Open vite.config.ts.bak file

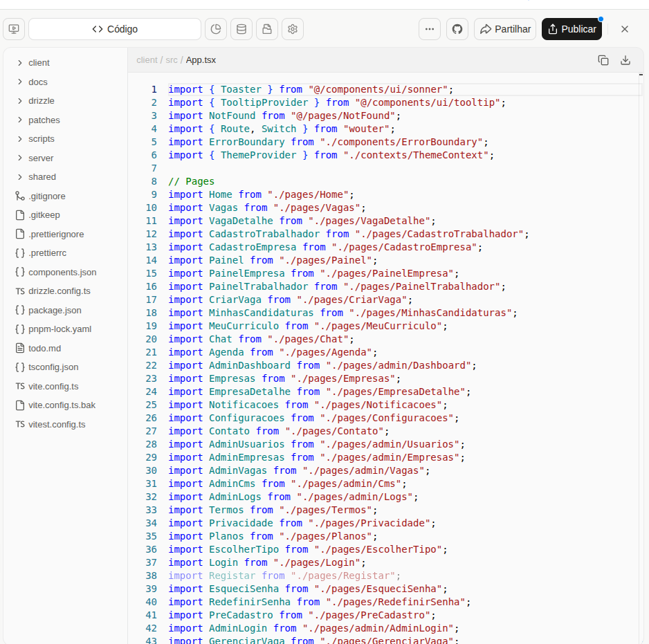click(62, 405)
